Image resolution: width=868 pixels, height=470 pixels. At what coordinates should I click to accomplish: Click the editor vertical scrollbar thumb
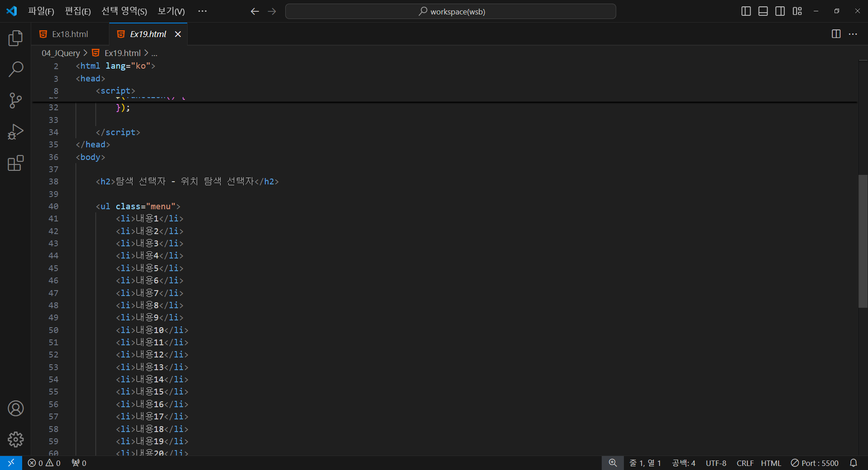tap(863, 241)
